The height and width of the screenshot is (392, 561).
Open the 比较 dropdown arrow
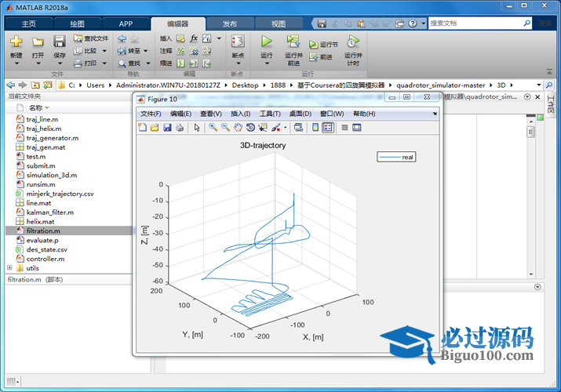(104, 51)
